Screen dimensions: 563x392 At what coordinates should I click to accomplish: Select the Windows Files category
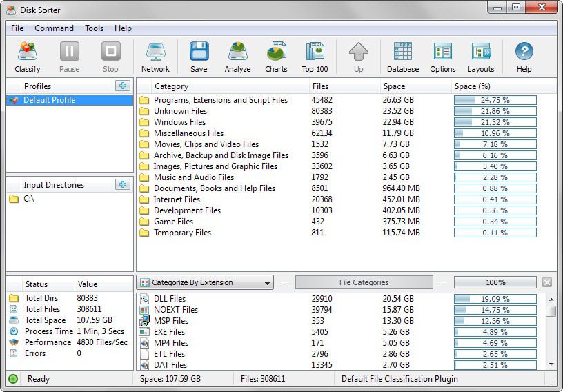[x=346, y=122]
